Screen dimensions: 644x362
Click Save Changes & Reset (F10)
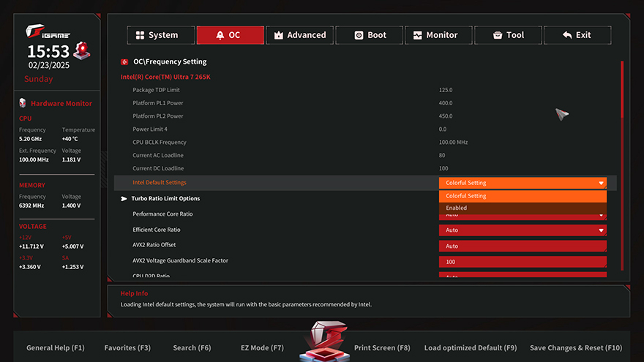click(576, 347)
